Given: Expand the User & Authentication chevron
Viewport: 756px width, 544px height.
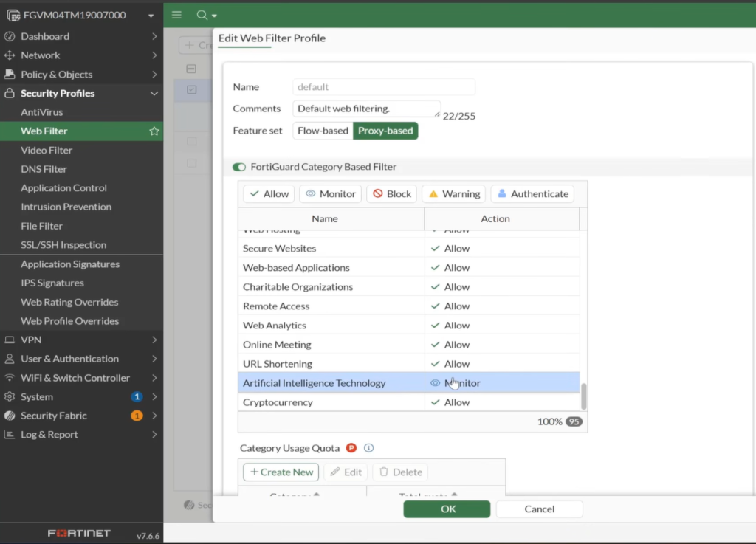Looking at the screenshot, I should coord(154,359).
